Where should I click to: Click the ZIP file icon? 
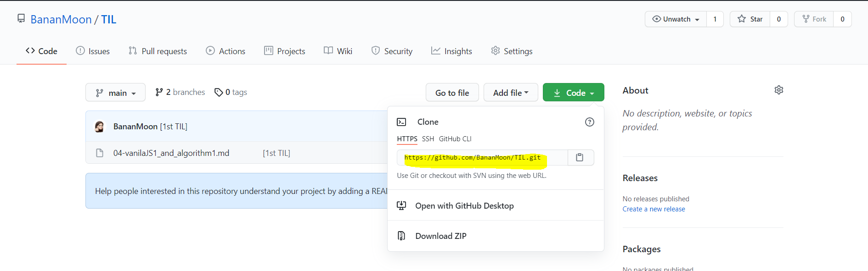[x=401, y=236]
